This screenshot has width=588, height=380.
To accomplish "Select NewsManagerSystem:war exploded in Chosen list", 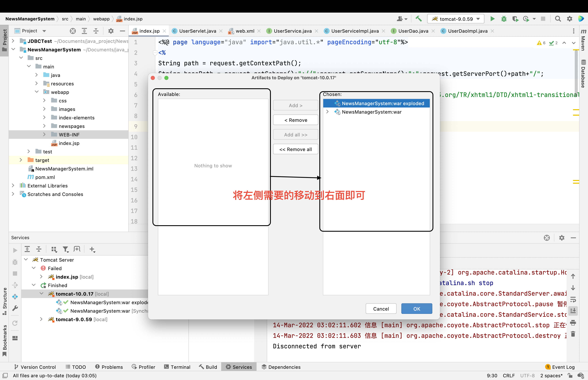I will click(x=376, y=103).
